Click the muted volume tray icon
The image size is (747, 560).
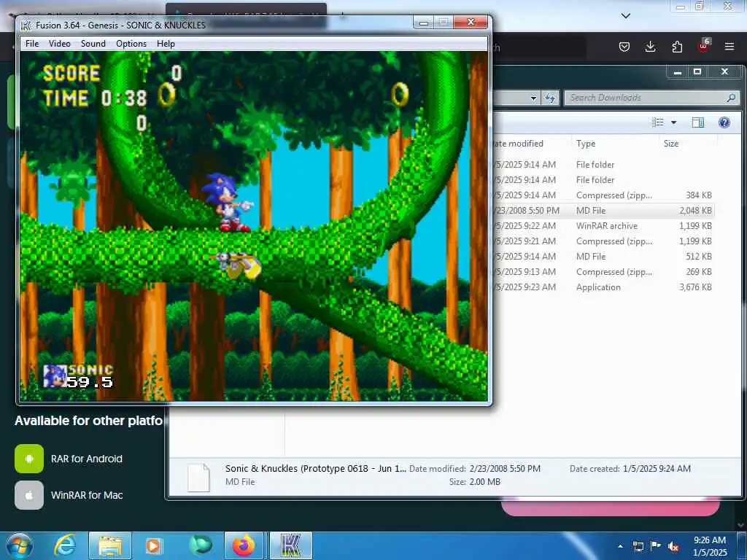(673, 546)
